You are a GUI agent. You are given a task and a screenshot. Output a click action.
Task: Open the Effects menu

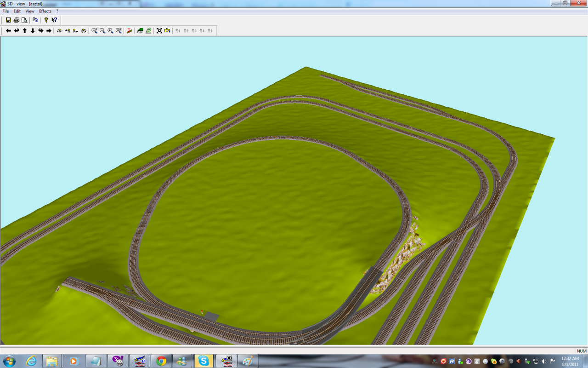coord(45,11)
